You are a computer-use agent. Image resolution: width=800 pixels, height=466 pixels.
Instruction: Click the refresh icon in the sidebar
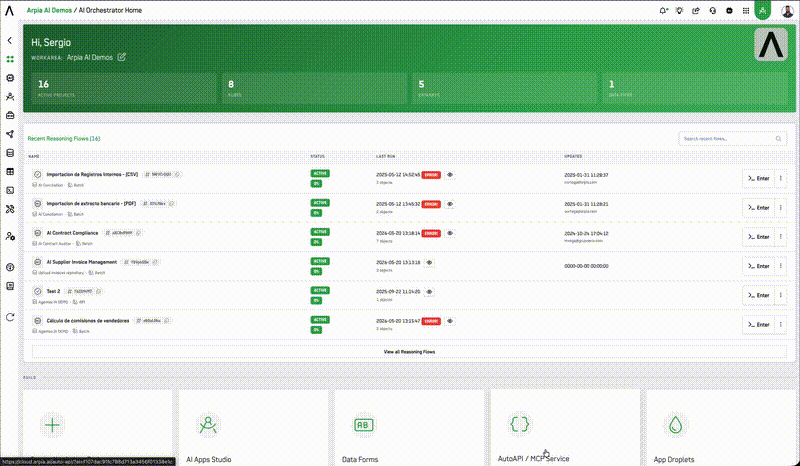(10, 317)
